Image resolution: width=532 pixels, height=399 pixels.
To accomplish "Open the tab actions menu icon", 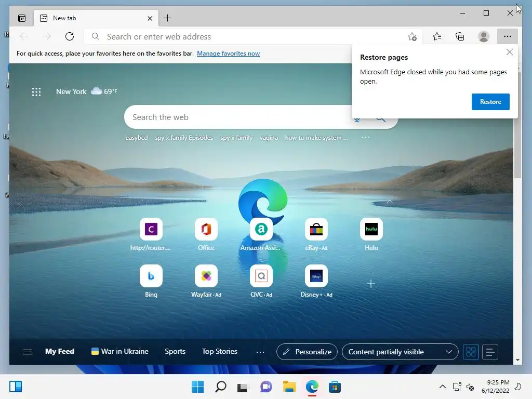I will (x=22, y=18).
